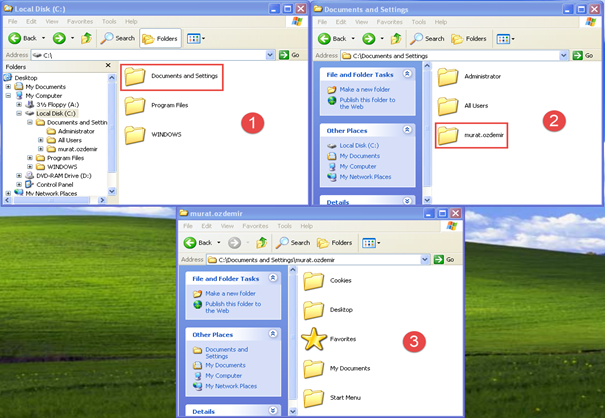Select WINDOWS folder in Local Disk window
This screenshot has height=418, width=605.
point(153,135)
